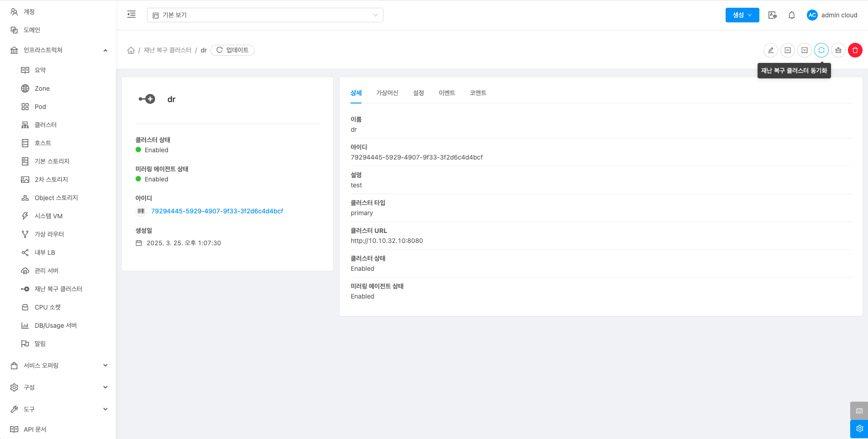Click the language translate icon in the header

772,15
